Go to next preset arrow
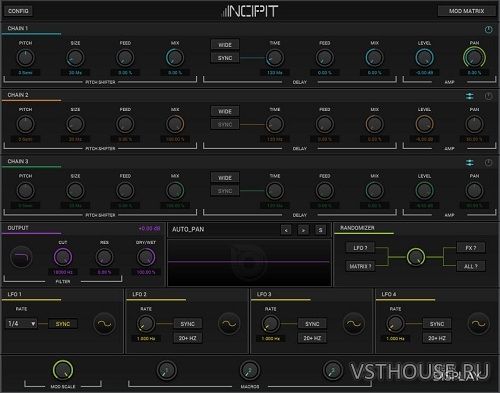This screenshot has height=393, width=500. pos(303,230)
